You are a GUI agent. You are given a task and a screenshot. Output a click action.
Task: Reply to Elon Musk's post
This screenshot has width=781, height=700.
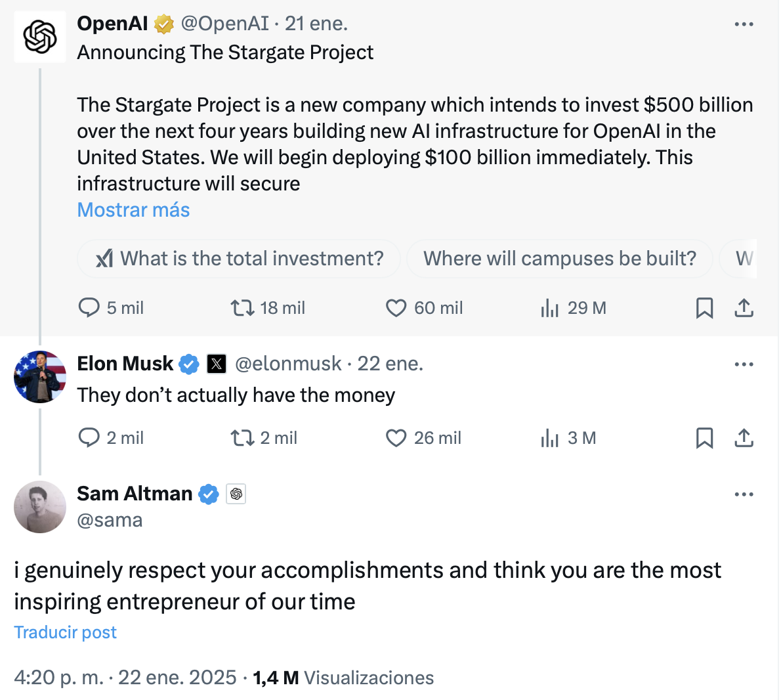click(x=89, y=438)
